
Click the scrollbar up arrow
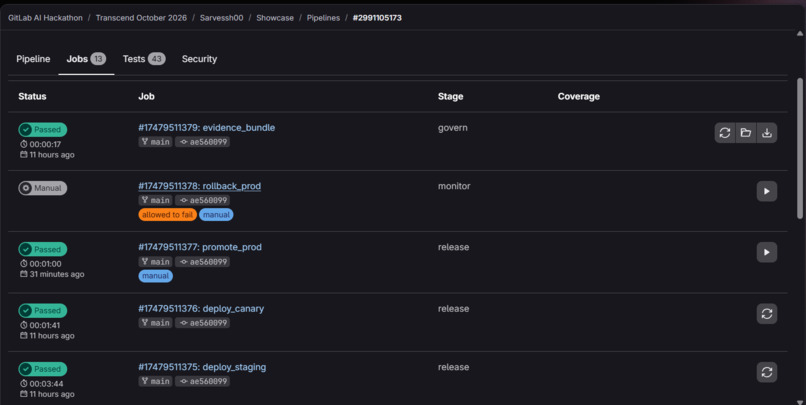(x=799, y=33)
